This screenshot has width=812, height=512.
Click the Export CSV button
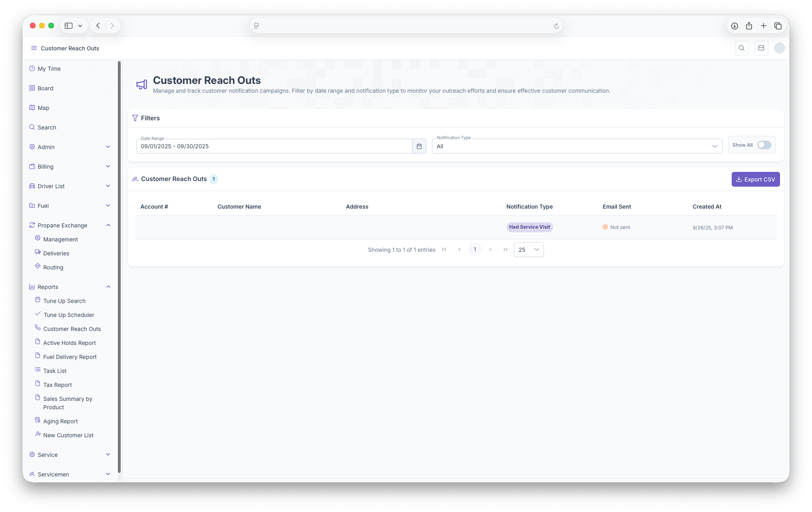point(755,179)
